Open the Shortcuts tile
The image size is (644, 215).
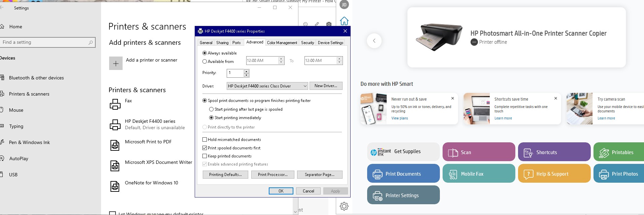(554, 152)
